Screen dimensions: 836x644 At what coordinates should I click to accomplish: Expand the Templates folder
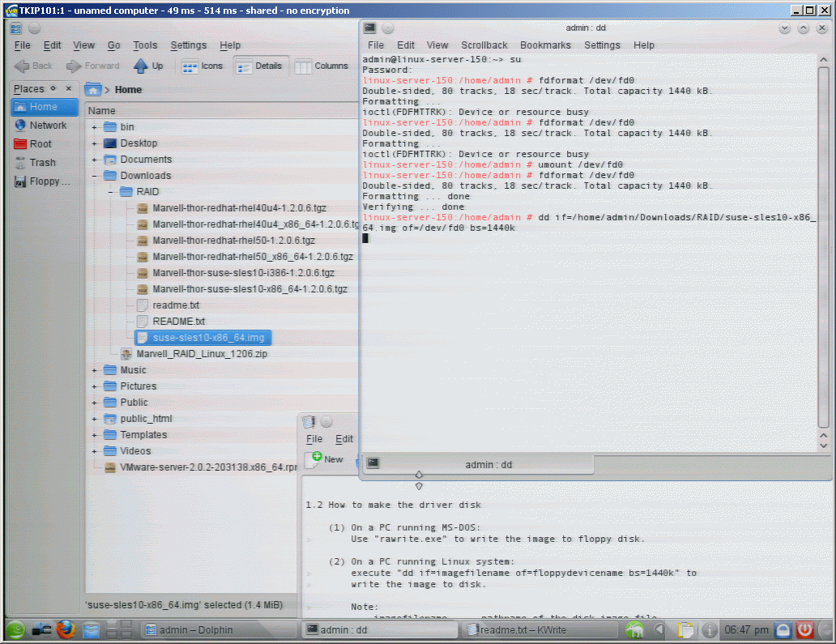pos(94,435)
